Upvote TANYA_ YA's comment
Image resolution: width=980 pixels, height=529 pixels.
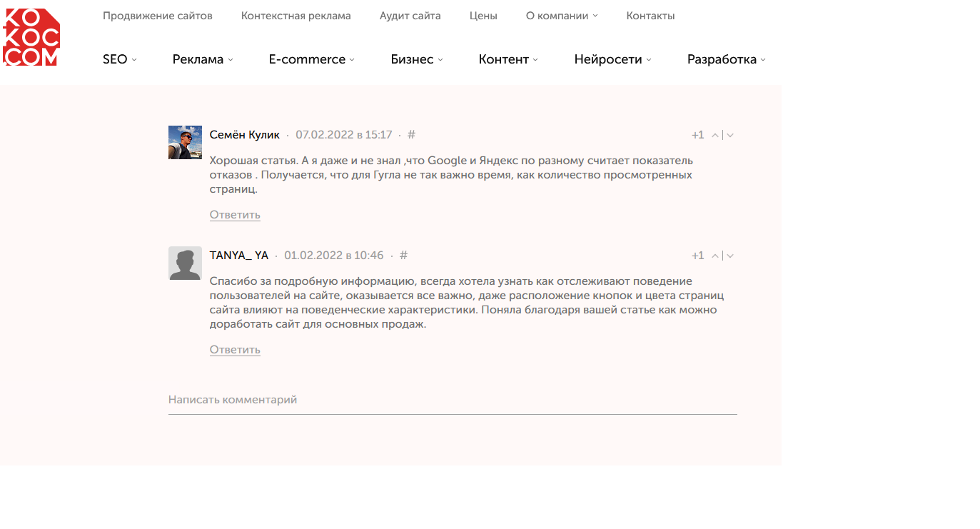pos(715,256)
